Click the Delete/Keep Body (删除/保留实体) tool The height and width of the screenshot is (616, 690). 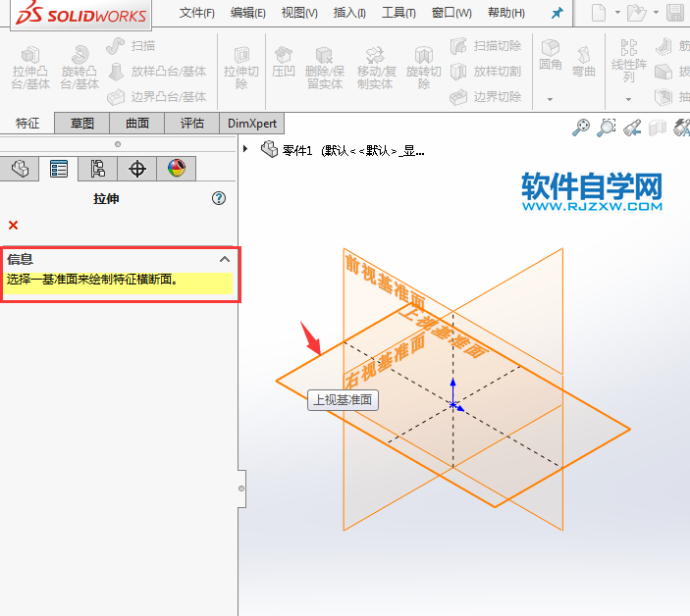pos(325,68)
